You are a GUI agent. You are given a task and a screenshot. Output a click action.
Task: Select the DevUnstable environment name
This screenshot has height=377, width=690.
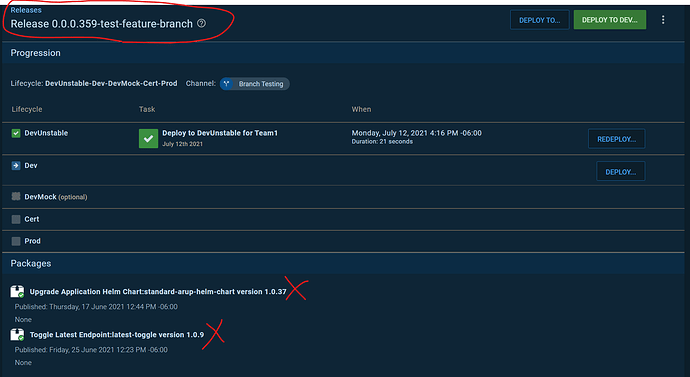point(46,133)
